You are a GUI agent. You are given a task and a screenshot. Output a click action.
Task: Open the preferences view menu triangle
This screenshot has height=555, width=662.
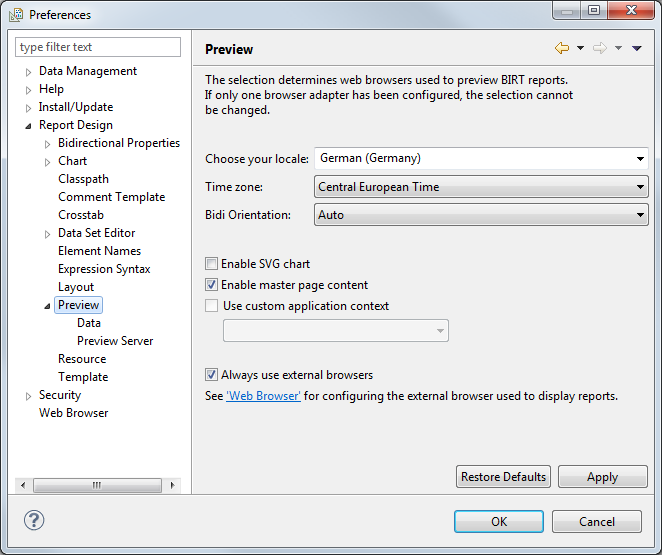637,48
